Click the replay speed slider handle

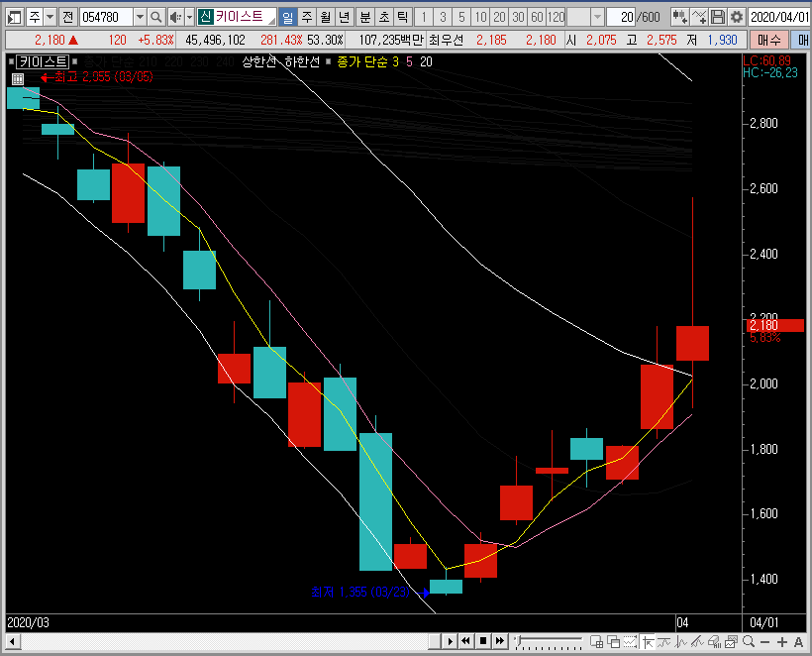(x=518, y=640)
